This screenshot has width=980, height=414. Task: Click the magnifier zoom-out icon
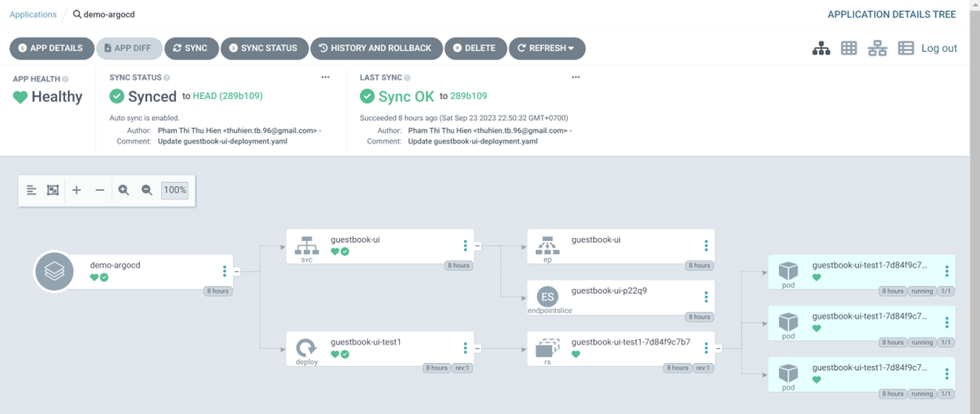pos(147,190)
